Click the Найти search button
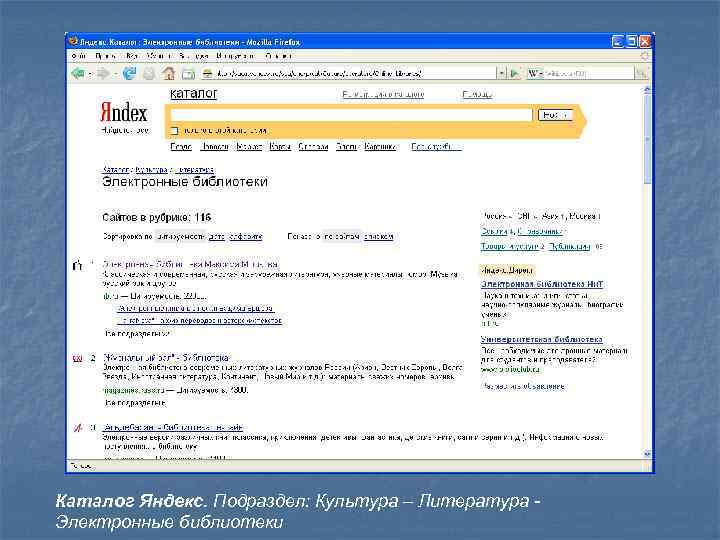 pyautogui.click(x=555, y=115)
